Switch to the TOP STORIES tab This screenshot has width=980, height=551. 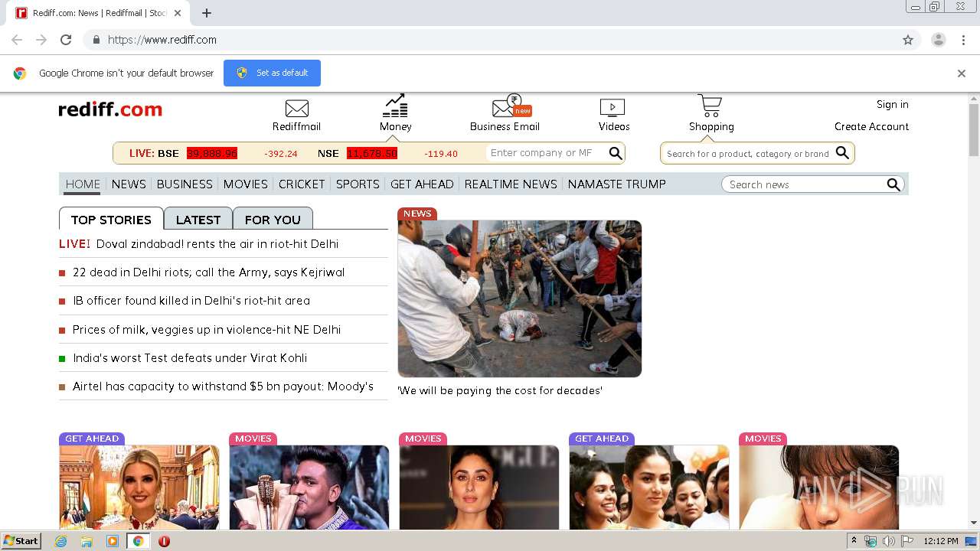pyautogui.click(x=111, y=219)
